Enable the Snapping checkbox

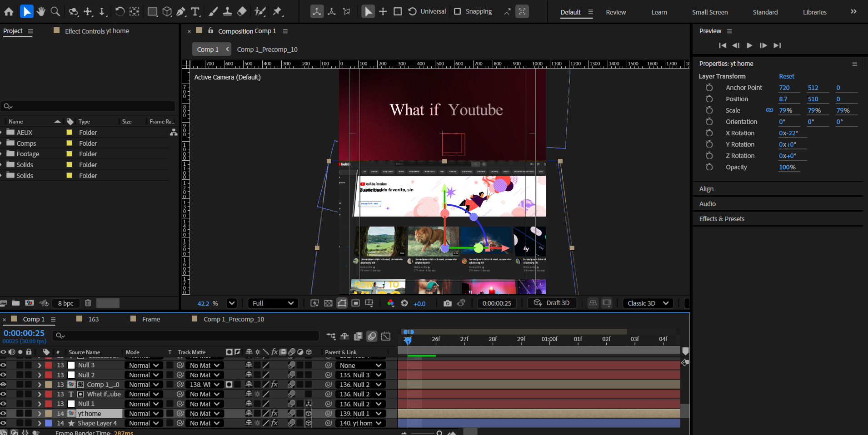pyautogui.click(x=458, y=11)
